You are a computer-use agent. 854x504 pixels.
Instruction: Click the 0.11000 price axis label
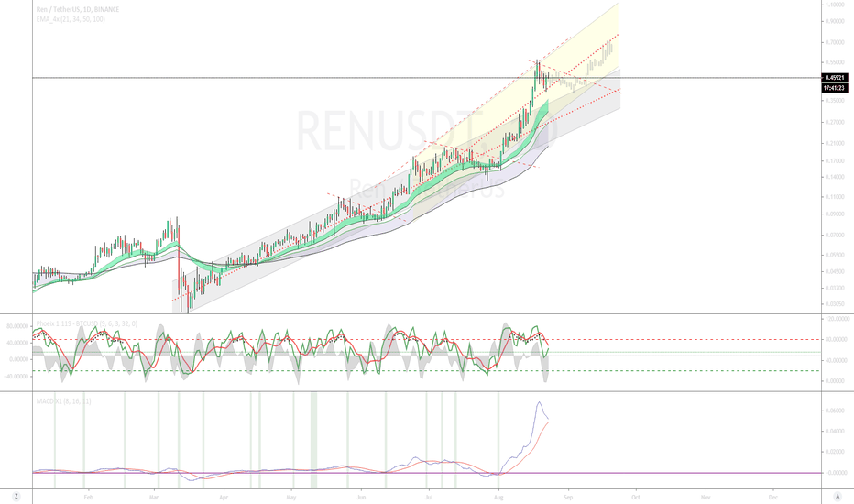click(x=835, y=197)
